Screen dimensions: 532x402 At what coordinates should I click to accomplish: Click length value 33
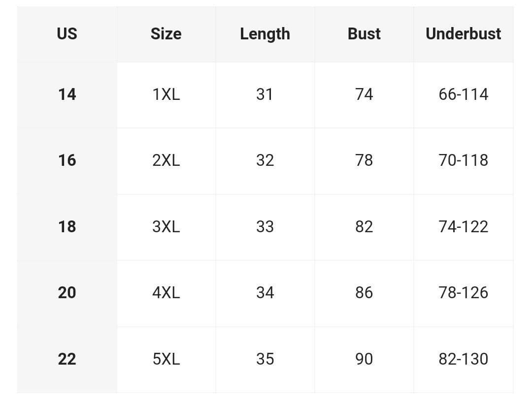265,226
